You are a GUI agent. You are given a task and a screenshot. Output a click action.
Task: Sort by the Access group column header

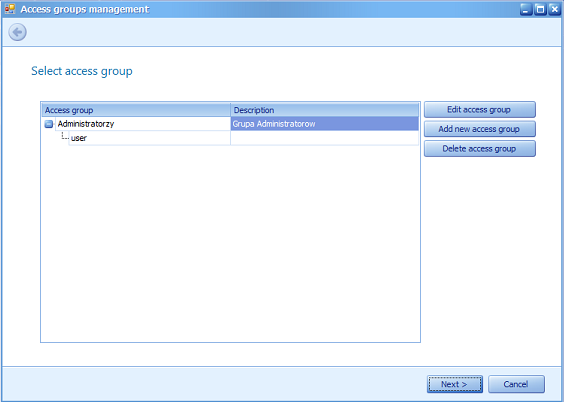[136, 110]
